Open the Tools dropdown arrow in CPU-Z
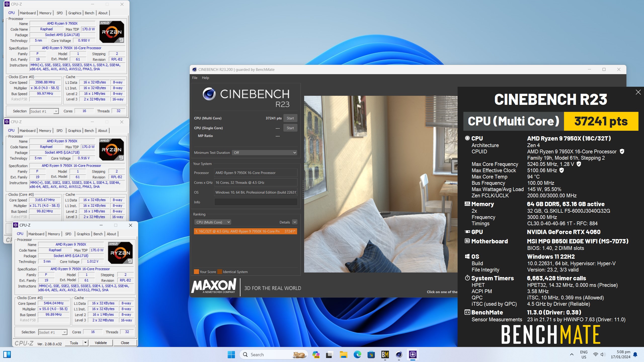Viewport: 644px width, 362px height. click(85, 343)
